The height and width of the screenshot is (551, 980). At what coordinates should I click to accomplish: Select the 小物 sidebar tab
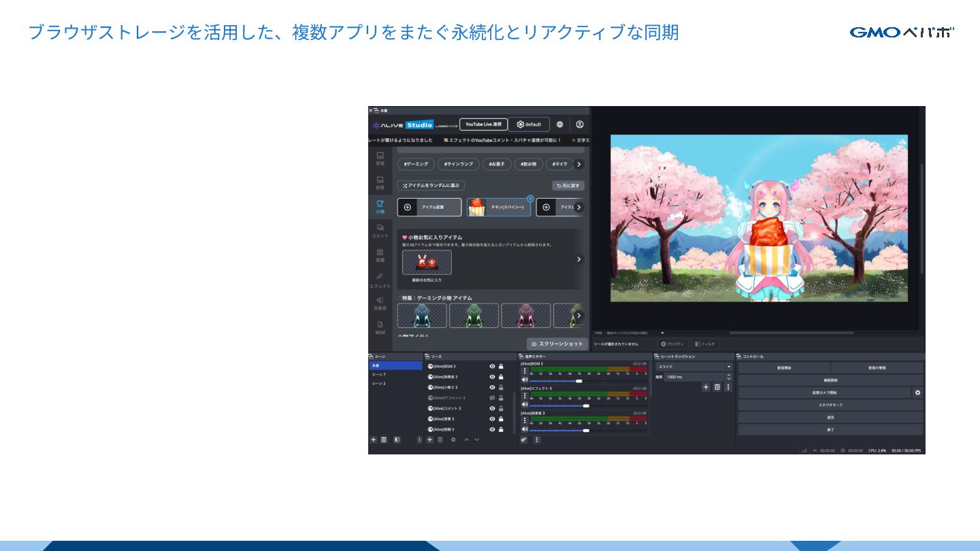pyautogui.click(x=380, y=207)
